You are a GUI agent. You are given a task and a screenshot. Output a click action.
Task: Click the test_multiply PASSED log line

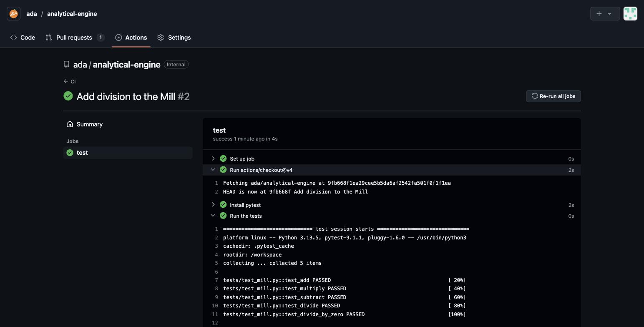(345, 289)
